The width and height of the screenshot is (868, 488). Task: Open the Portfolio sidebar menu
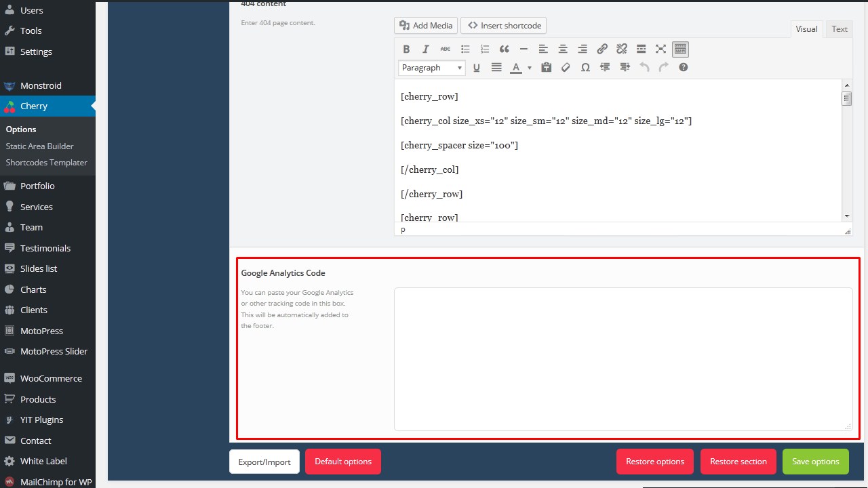[47, 186]
